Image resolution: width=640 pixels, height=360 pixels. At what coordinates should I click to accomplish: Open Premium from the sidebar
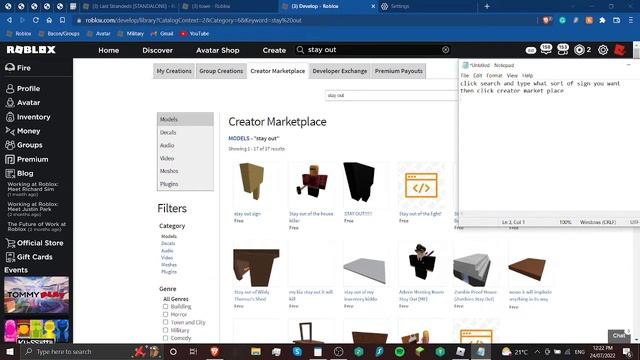pos(27,159)
